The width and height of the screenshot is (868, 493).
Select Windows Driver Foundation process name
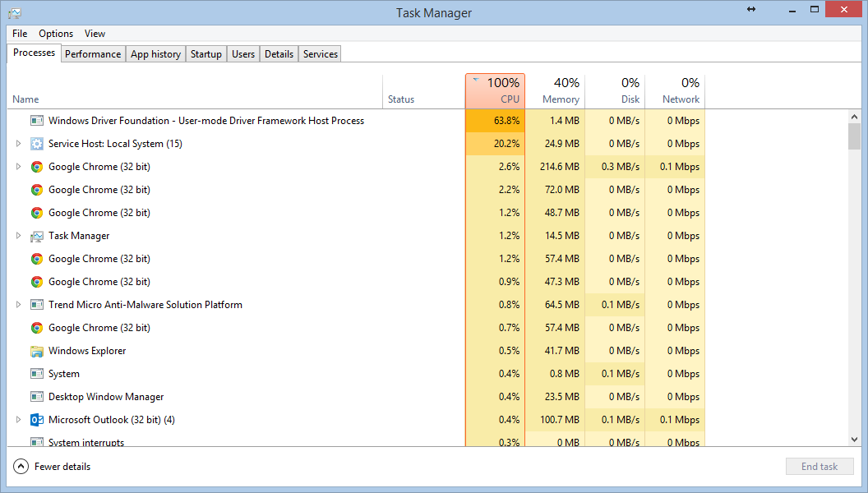pos(206,121)
